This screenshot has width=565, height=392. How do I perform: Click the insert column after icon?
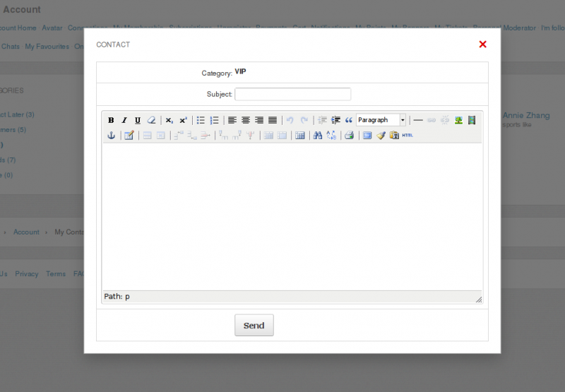[x=237, y=136]
